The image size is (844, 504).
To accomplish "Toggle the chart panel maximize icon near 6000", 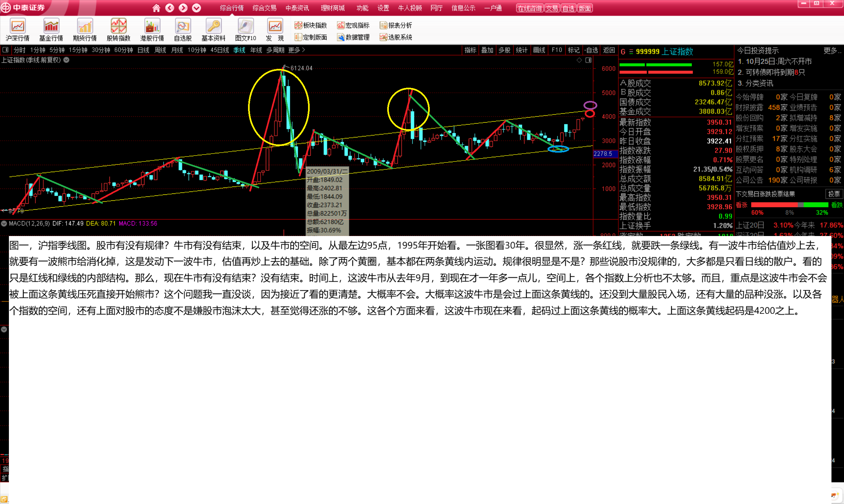I will [588, 60].
